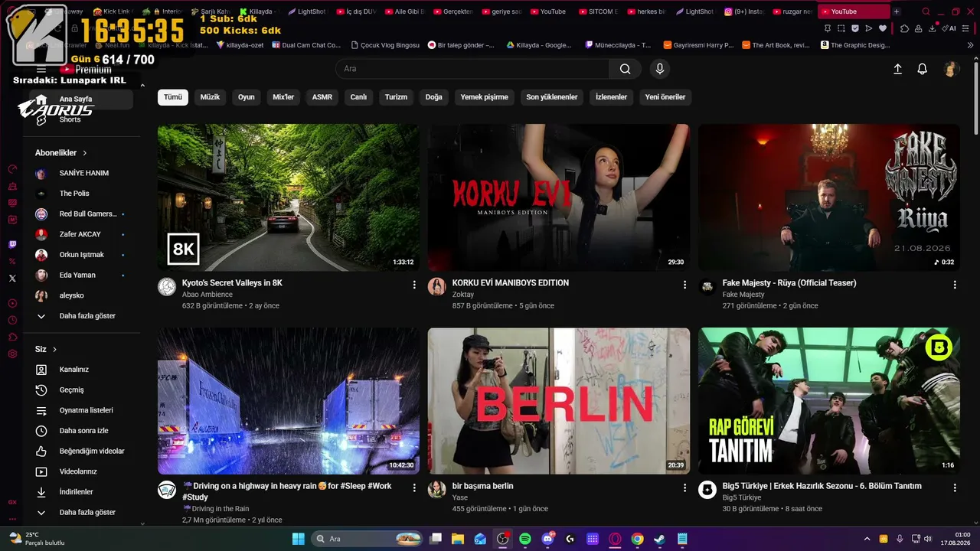
Task: Click the YouTube search magnifier button
Action: click(625, 69)
